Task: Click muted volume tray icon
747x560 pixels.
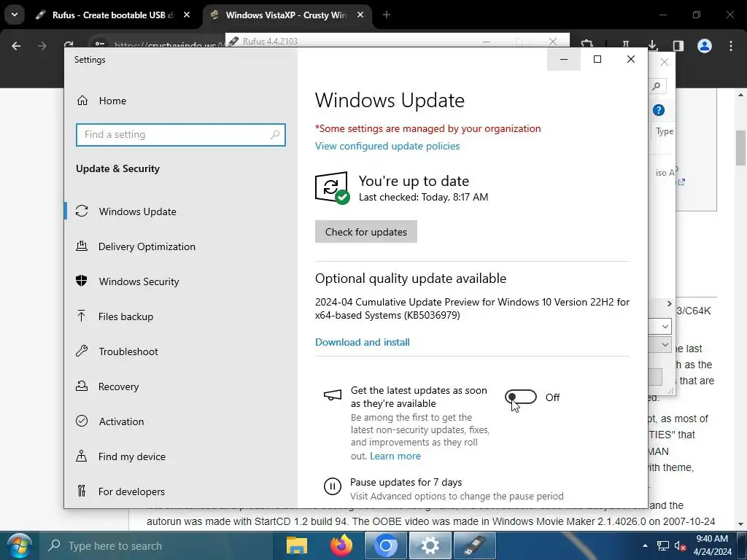Action: coord(680,546)
